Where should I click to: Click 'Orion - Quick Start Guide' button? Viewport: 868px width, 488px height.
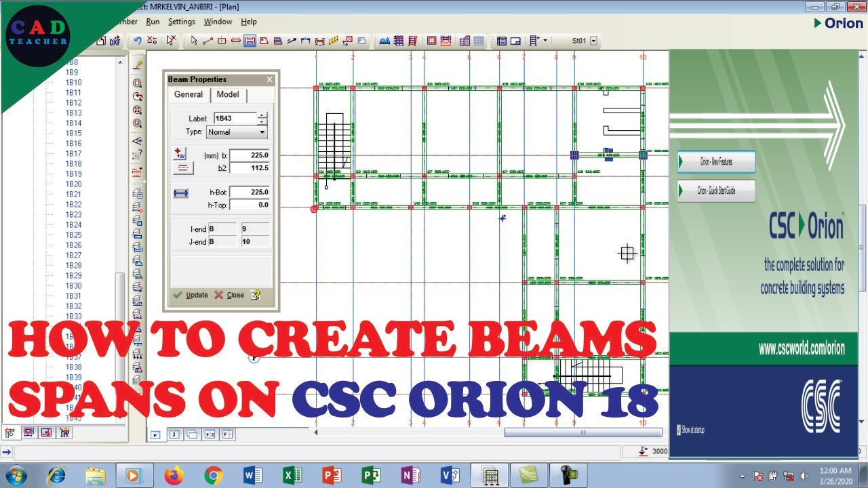point(716,191)
